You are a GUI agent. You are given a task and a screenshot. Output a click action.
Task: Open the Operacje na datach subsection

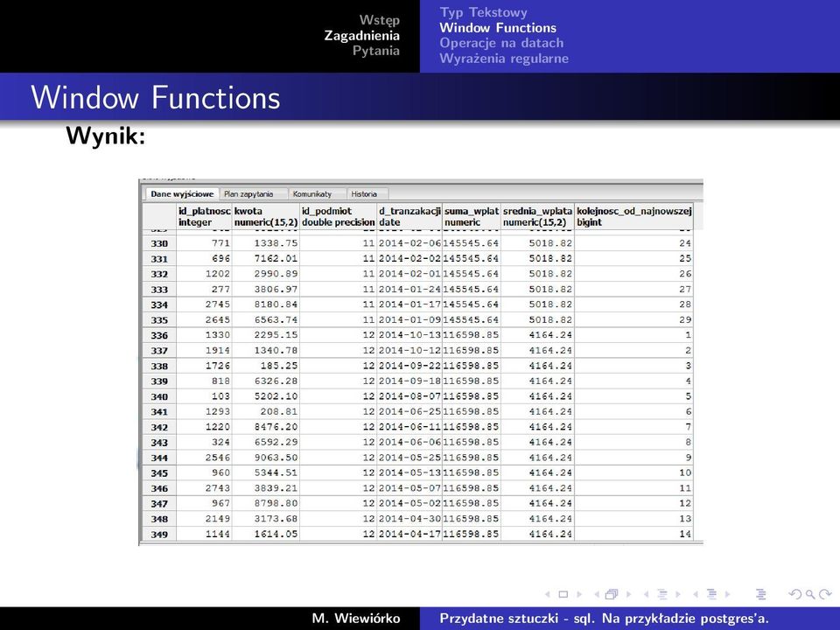(501, 43)
